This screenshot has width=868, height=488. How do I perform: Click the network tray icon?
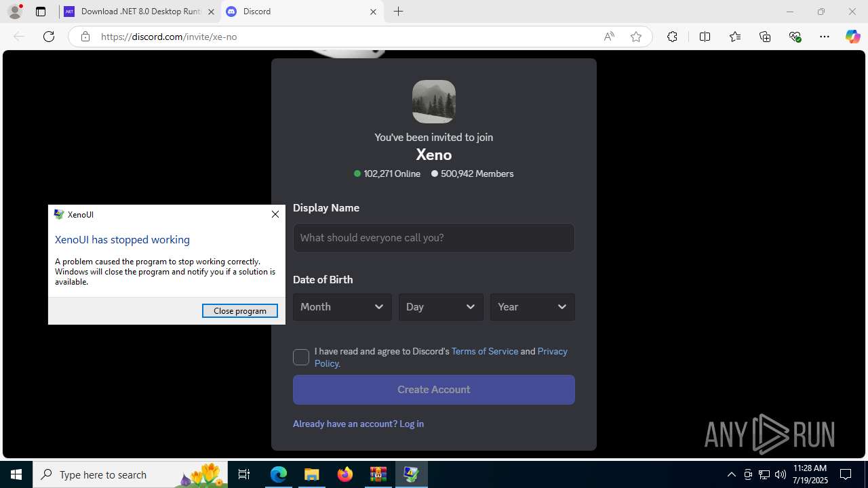(764, 474)
